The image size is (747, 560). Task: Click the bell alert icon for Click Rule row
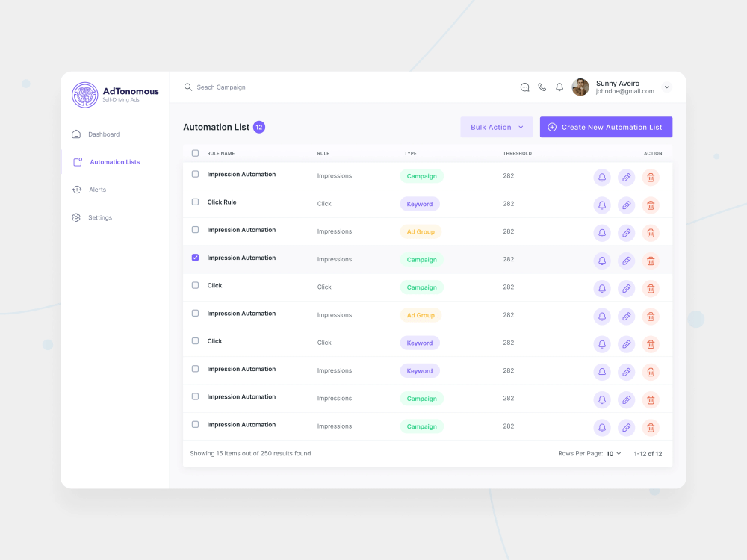point(602,205)
